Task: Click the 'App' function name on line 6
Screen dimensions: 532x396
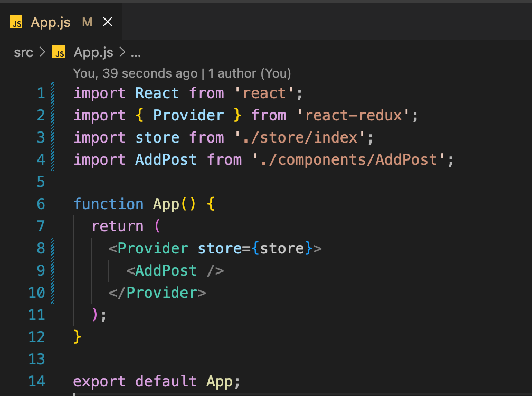Action: pyautogui.click(x=166, y=204)
